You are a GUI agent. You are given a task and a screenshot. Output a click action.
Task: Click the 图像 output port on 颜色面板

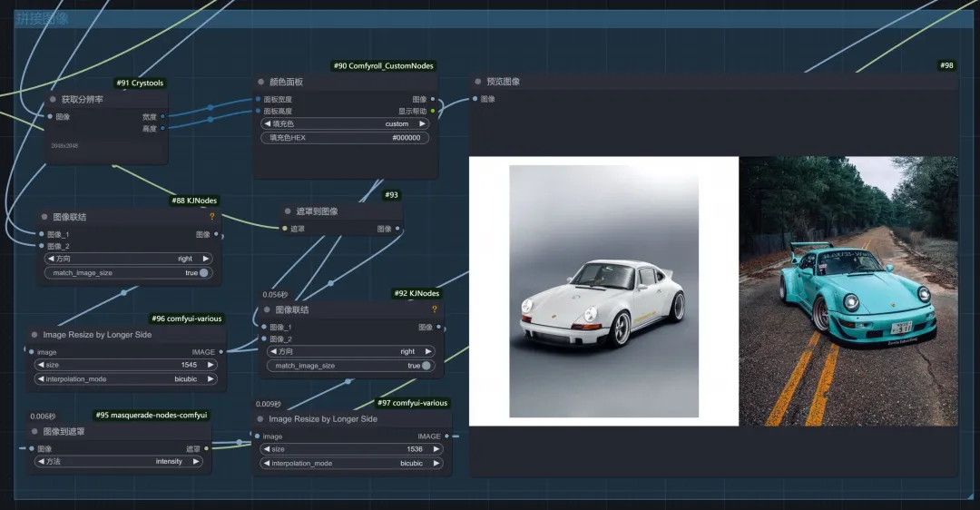(433, 99)
